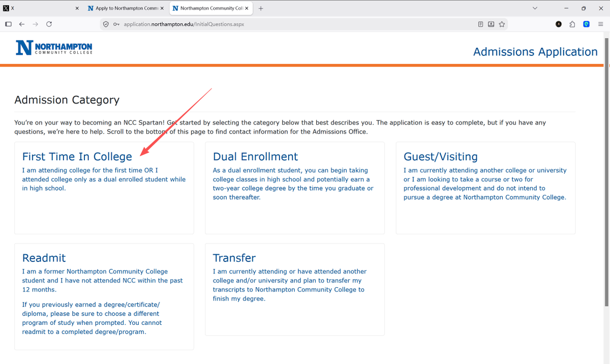Open a new browser tab
This screenshot has width=610, height=364.
[261, 9]
